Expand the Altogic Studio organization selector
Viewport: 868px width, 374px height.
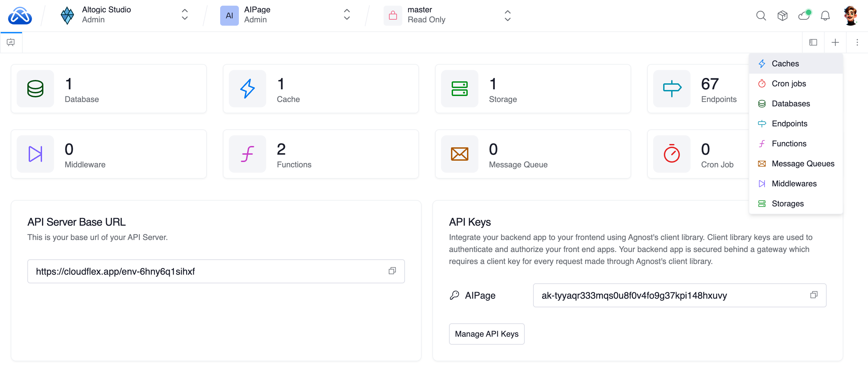click(x=184, y=15)
